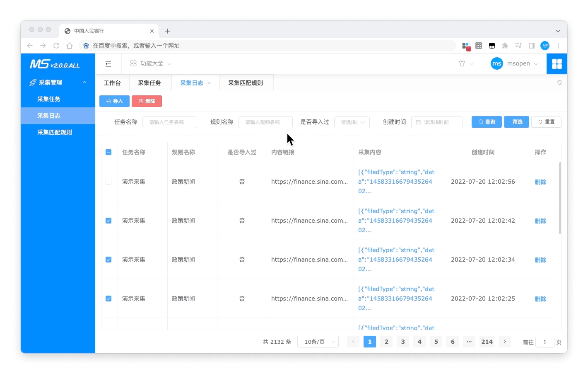Click the theme shirt icon
The image size is (588, 374).
[462, 64]
